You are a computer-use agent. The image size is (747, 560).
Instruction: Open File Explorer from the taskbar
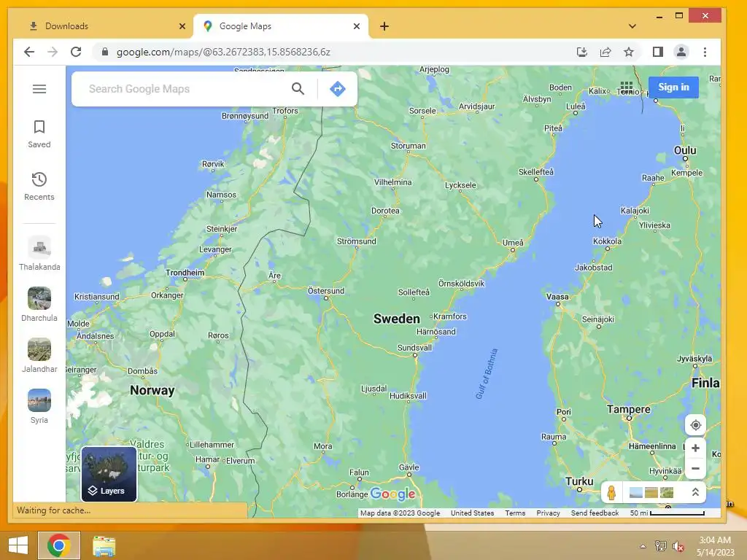click(104, 545)
